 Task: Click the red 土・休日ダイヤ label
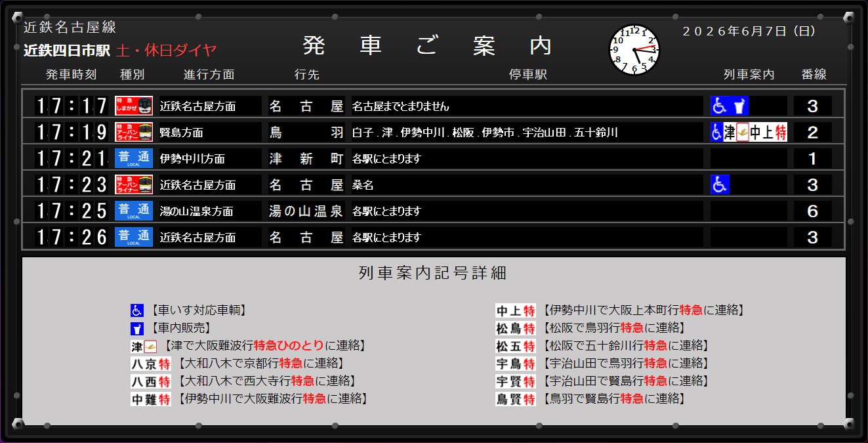point(166,50)
